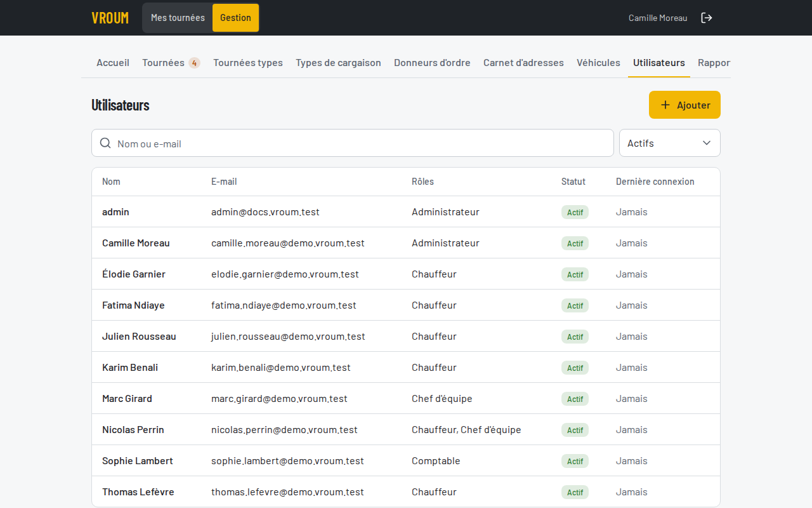The image size is (812, 508).
Task: Click the VROUM logo
Action: (110, 18)
